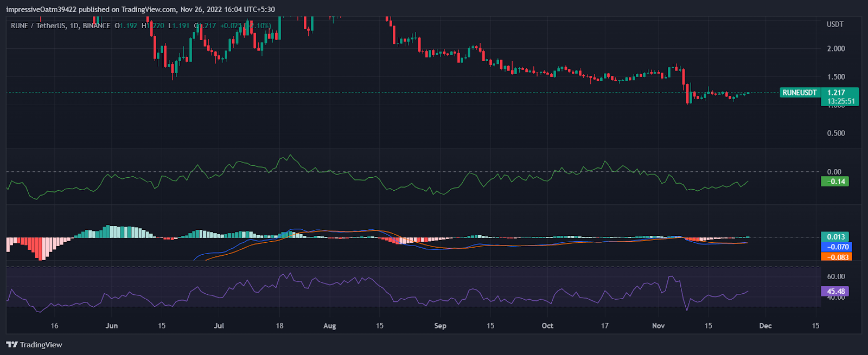Click the impressiveOatm39422 username
Viewport: 868px width, 355px height.
[41, 9]
